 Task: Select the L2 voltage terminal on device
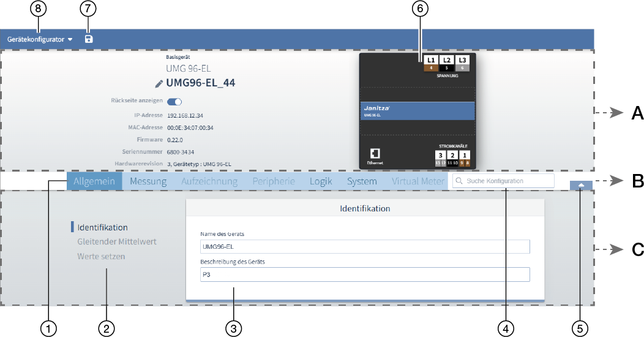(447, 61)
